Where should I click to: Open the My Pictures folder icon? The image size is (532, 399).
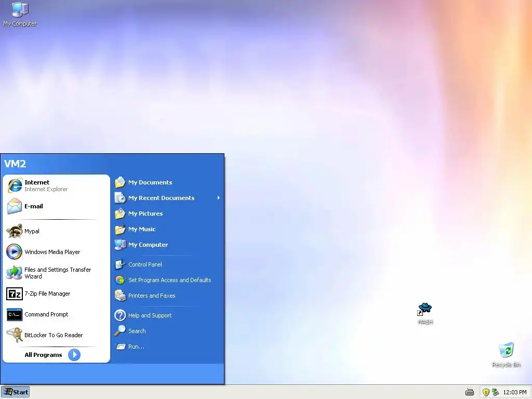tap(120, 214)
